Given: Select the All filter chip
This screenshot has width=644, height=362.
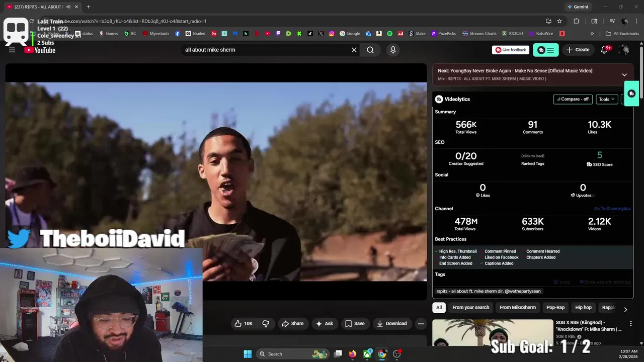Looking at the screenshot, I should pyautogui.click(x=439, y=307).
